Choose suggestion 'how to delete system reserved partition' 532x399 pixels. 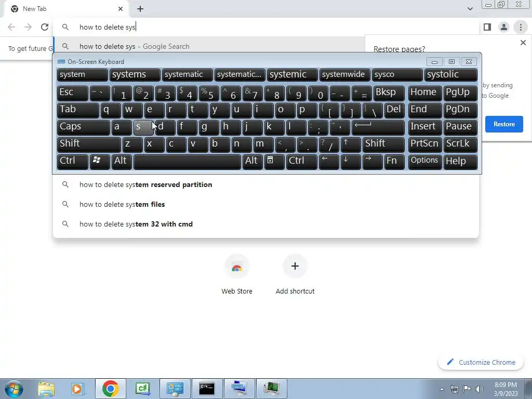(266, 184)
